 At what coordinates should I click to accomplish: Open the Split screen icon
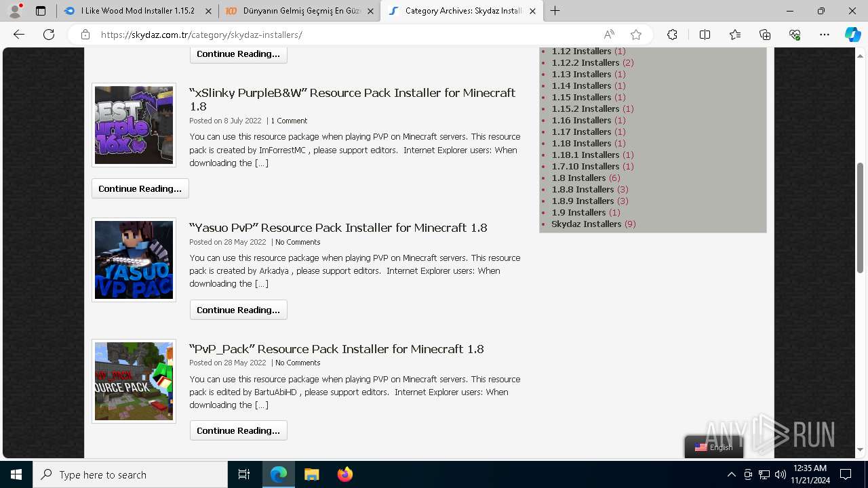click(x=705, y=35)
